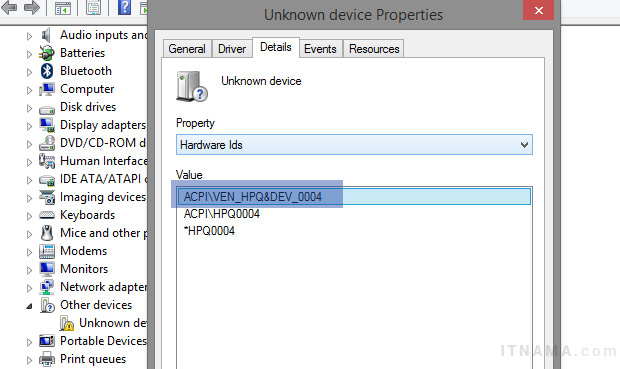
Task: Click the Modems category icon
Action: tap(47, 251)
